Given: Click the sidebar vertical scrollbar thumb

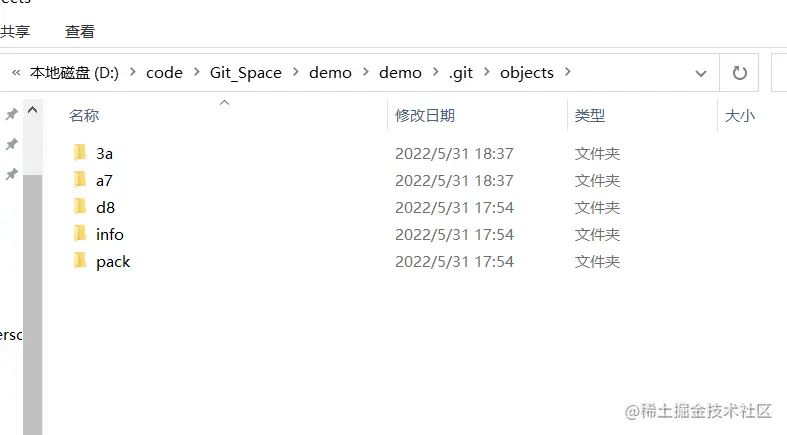Looking at the screenshot, I should [33, 300].
